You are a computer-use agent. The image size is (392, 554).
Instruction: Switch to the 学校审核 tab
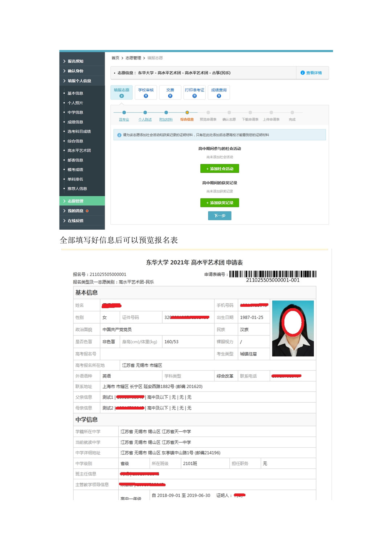pyautogui.click(x=146, y=93)
